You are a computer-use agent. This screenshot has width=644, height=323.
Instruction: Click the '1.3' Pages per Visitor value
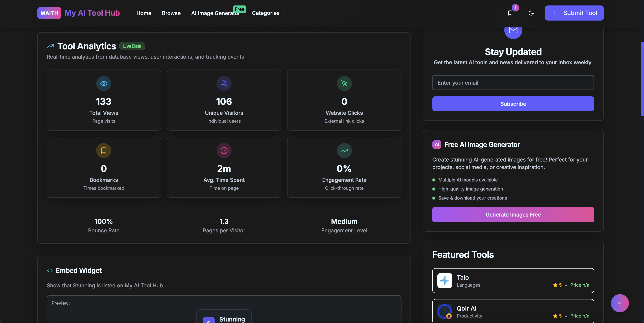(224, 221)
